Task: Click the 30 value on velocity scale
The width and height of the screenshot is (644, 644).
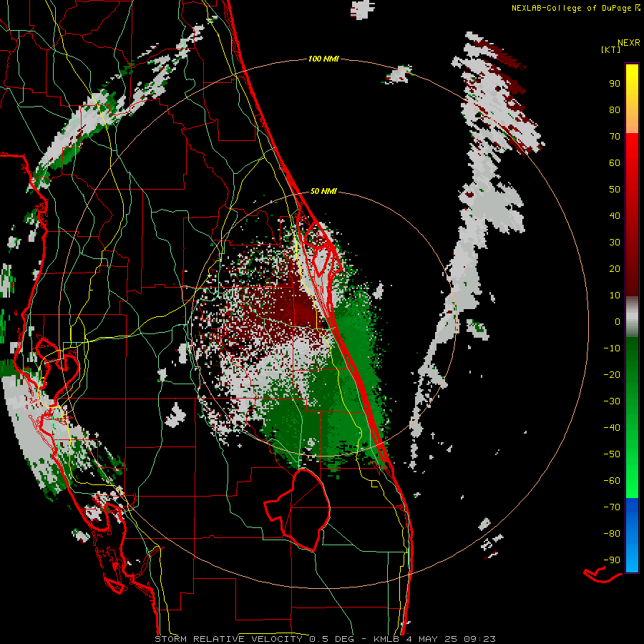Action: 615,243
